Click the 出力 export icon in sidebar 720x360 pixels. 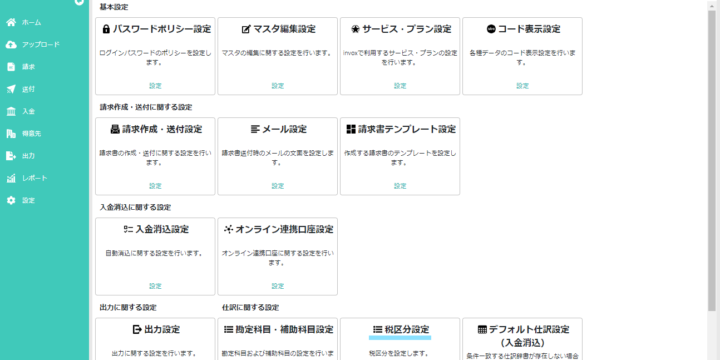pos(11,156)
